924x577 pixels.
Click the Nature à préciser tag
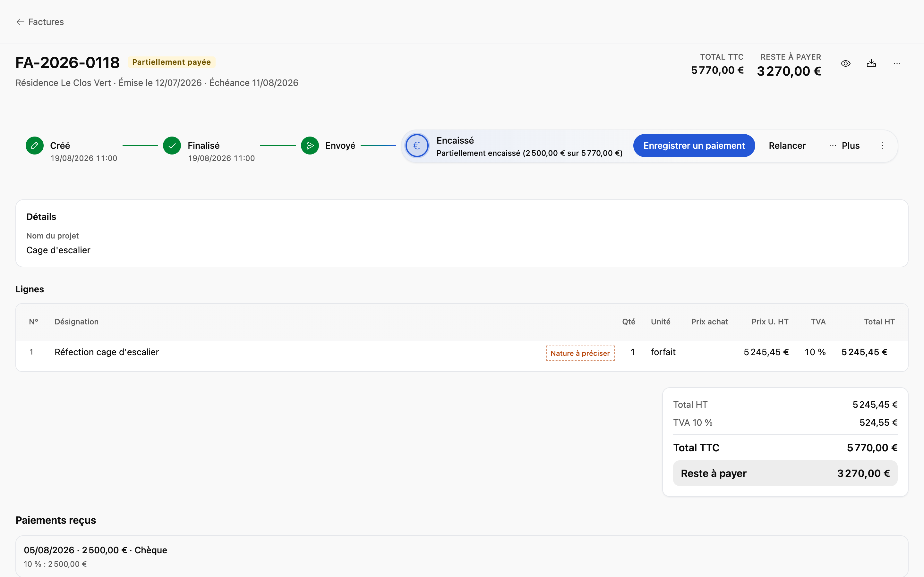580,353
